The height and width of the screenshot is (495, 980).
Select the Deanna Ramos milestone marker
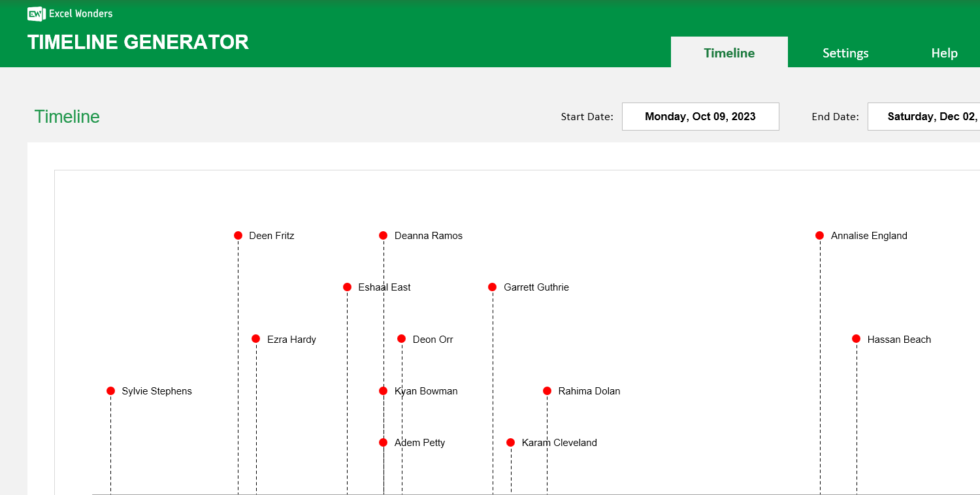tap(384, 235)
